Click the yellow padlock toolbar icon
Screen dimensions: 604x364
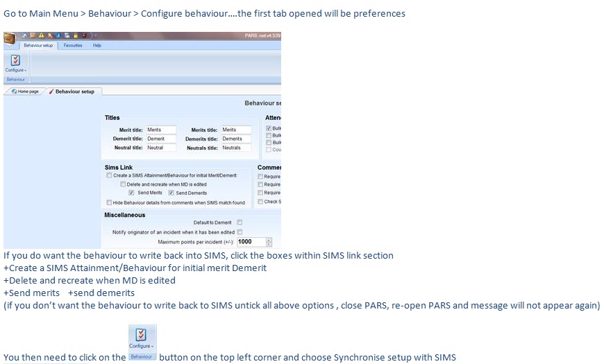tap(76, 35)
